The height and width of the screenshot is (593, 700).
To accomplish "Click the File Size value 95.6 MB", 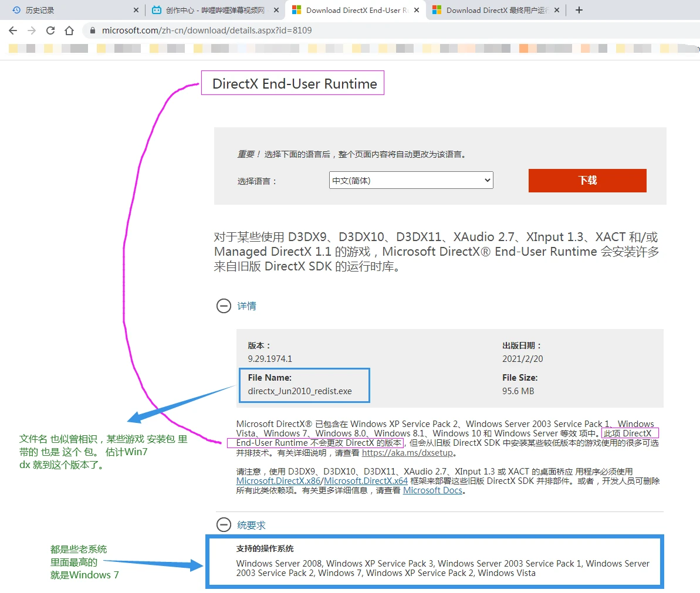I will tap(518, 391).
